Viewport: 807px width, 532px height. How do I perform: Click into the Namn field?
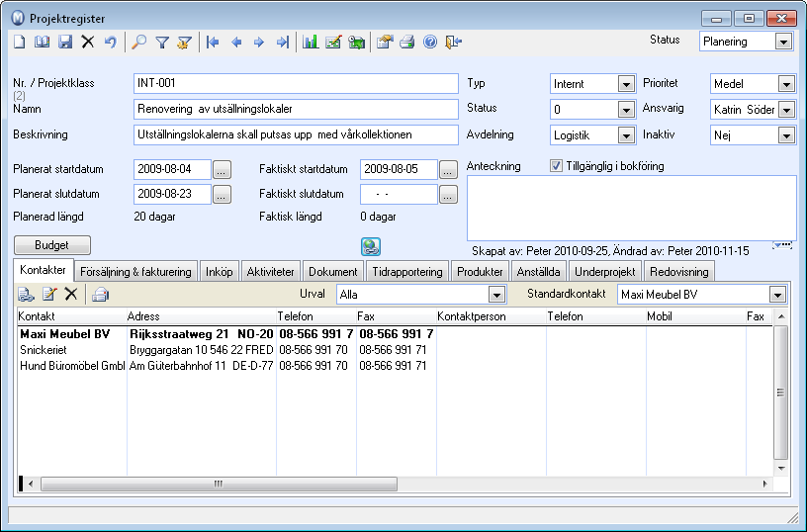point(296,109)
